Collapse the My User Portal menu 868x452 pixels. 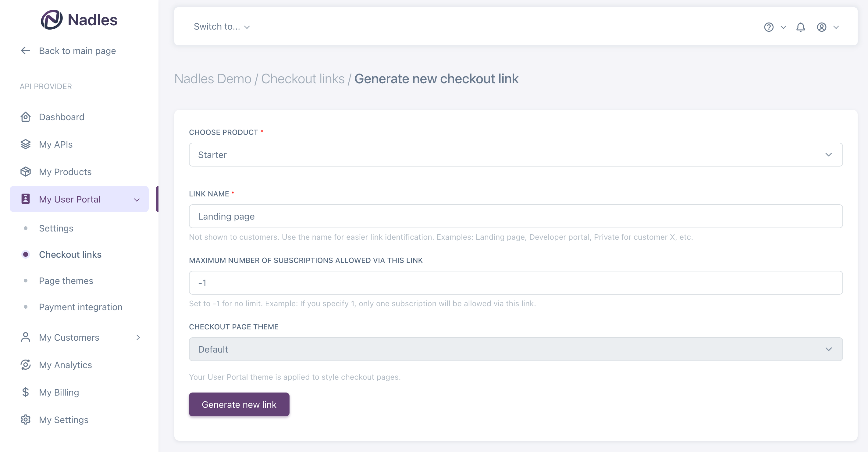(137, 199)
